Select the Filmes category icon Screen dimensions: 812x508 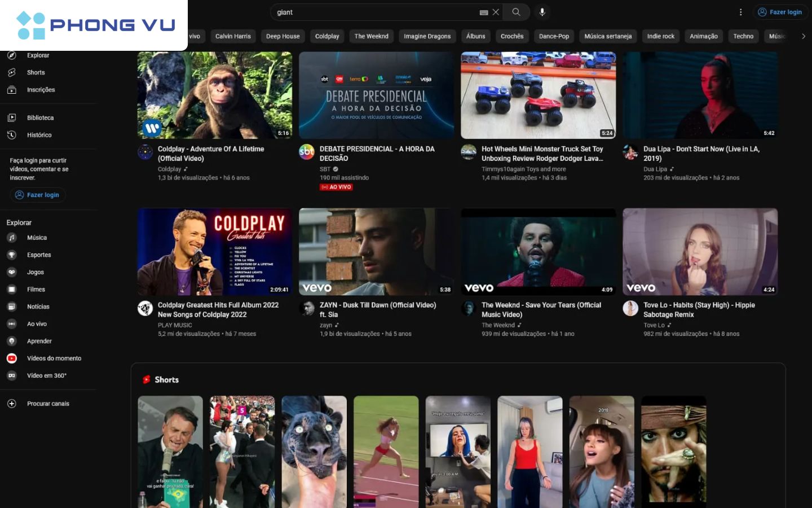[11, 290]
